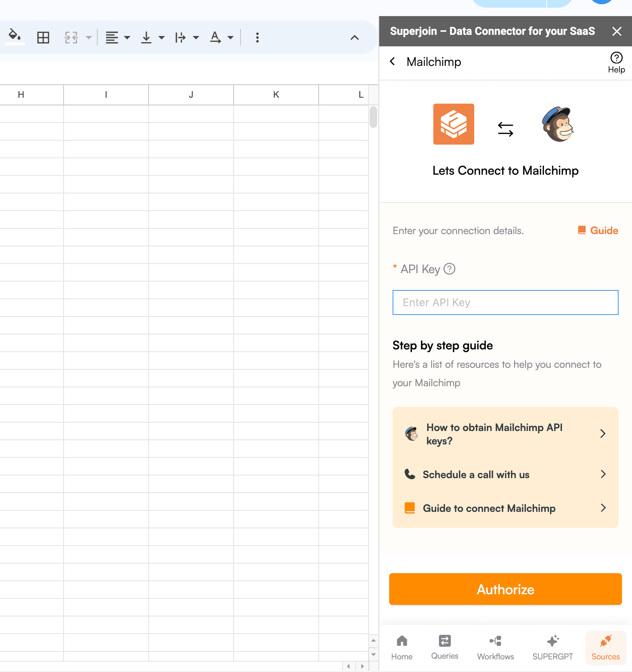The image size is (632, 672).
Task: Click 'Step by step guide' heading
Action: coord(443,346)
